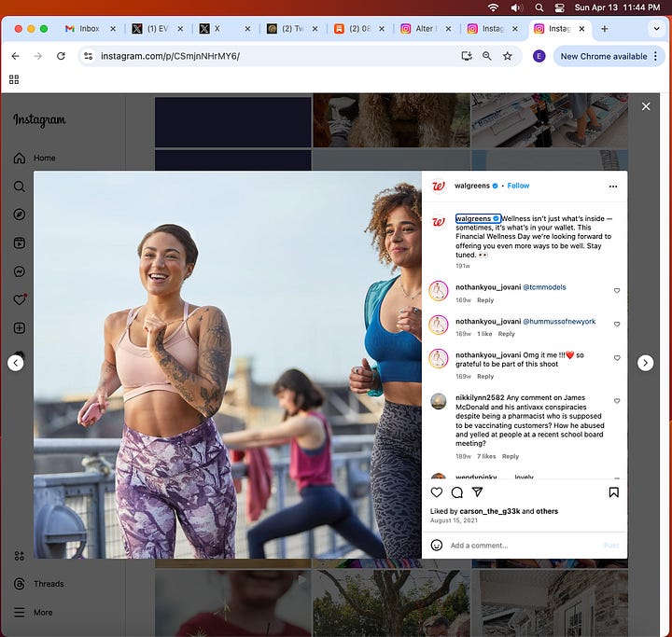The height and width of the screenshot is (637, 672).
Task: Reload the page
Action: [x=61, y=56]
